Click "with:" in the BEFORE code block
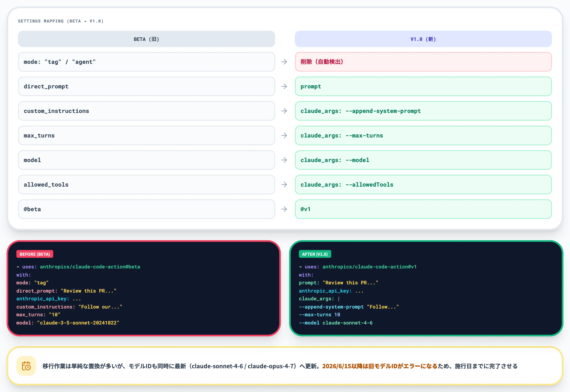570x392 pixels. (x=24, y=275)
